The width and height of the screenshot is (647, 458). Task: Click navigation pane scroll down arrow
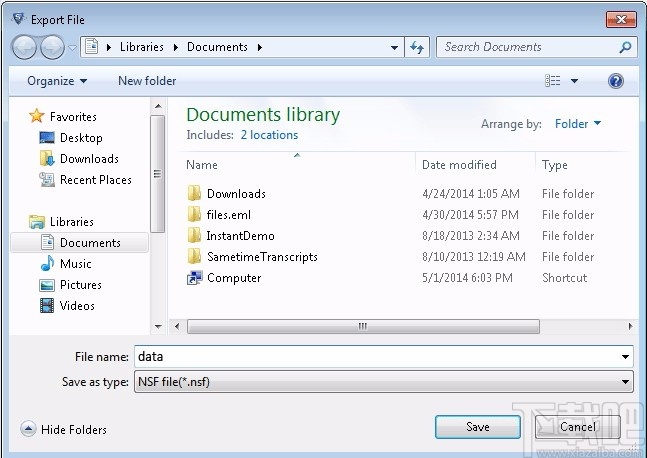158,327
